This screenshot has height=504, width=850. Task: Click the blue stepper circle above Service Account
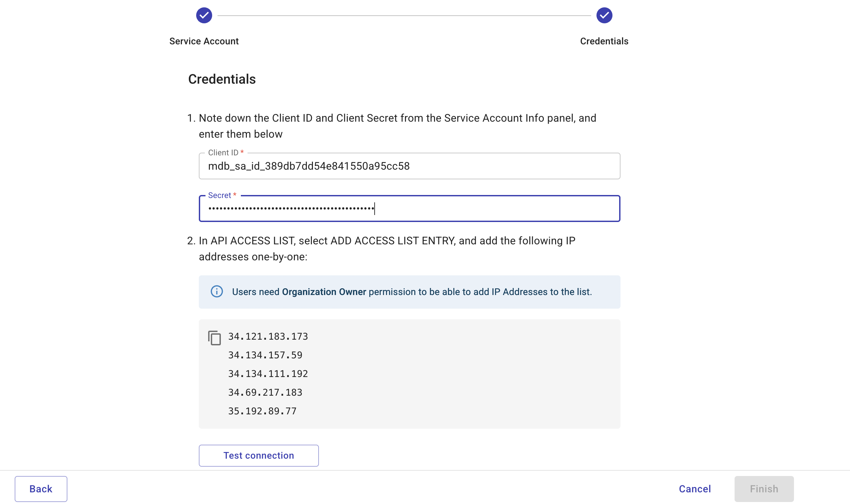point(204,15)
